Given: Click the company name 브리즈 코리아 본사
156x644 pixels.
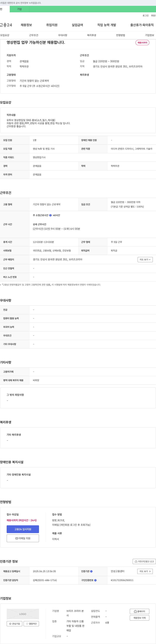Looking at the screenshot, I should pos(75,613).
